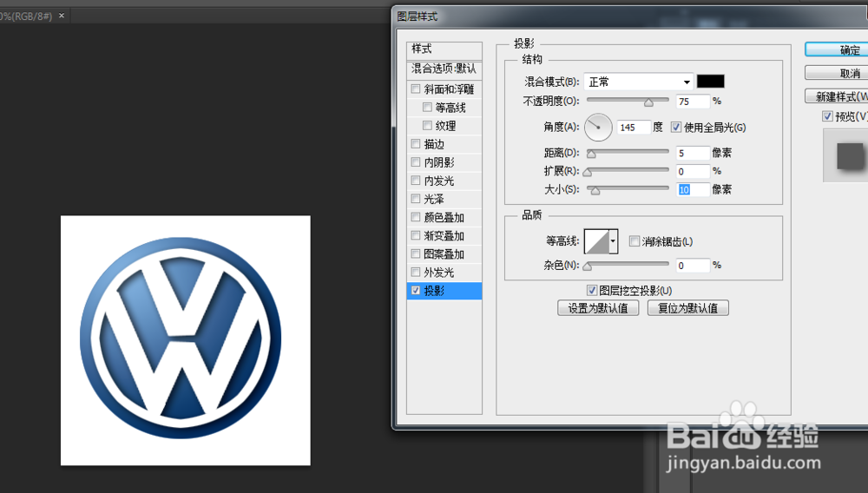The height and width of the screenshot is (493, 868).
Task: Click the size 大小 slider handle
Action: [595, 192]
